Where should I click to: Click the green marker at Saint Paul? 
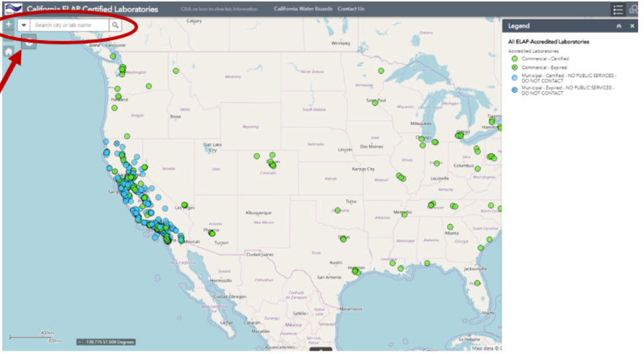(375, 103)
